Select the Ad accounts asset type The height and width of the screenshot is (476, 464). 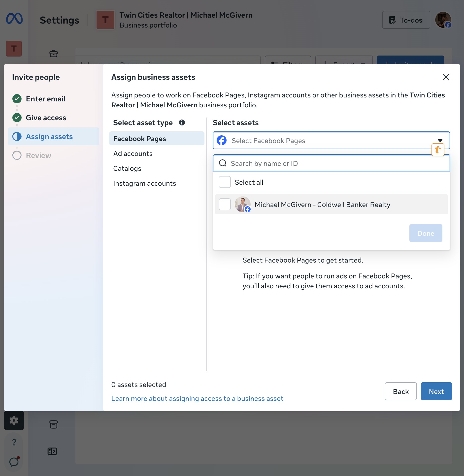(157, 153)
